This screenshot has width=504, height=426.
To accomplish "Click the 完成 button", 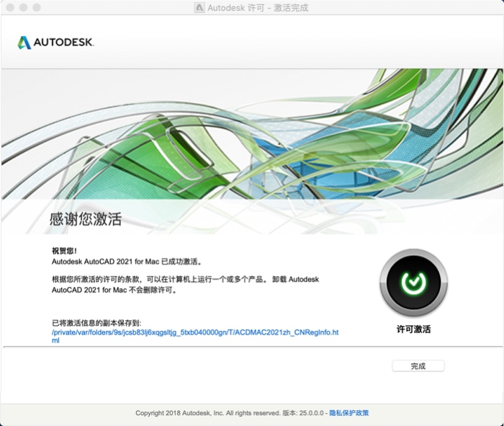I will [418, 366].
